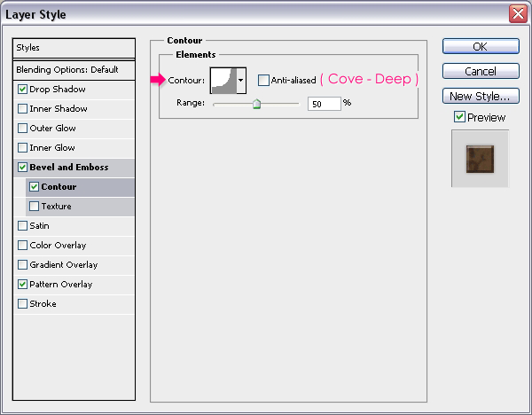Screen dimensions: 532x415
Task: Enable the Stroke effect checkbox
Action: 22,304
